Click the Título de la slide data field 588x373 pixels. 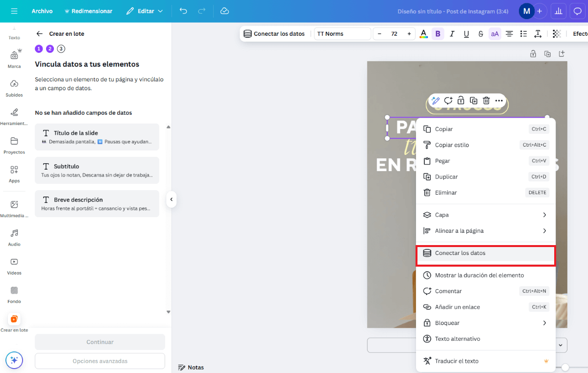tap(97, 137)
